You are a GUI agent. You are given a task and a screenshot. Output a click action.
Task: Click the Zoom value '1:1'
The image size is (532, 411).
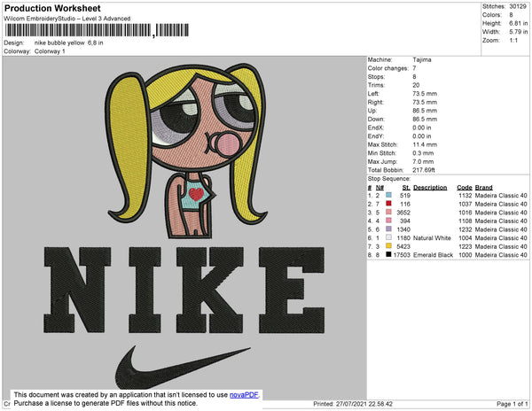point(513,41)
